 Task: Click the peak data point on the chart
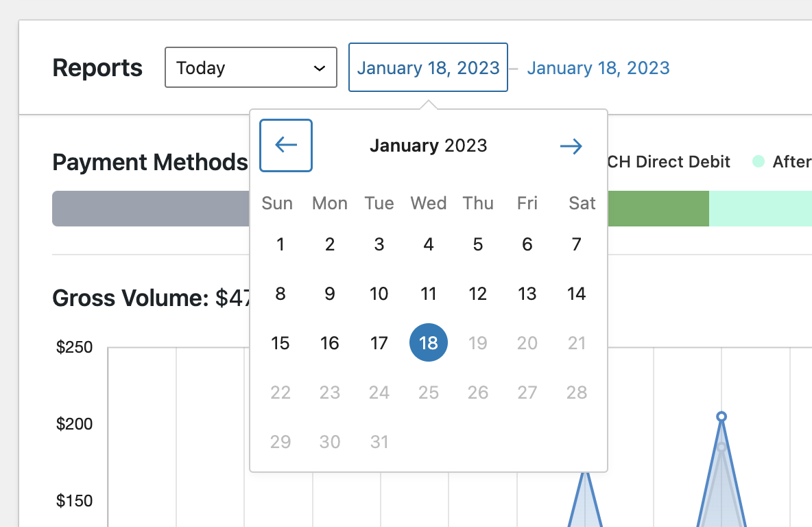pos(721,416)
